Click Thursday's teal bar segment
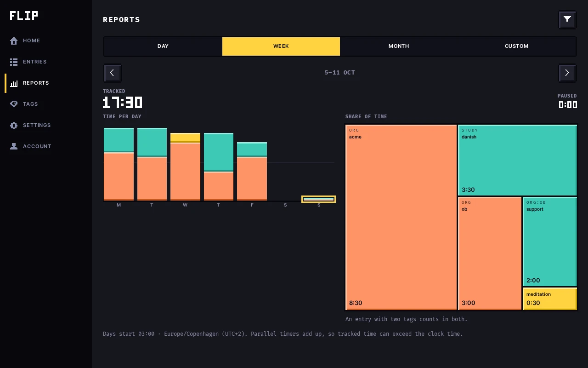588x368 pixels. point(219,152)
